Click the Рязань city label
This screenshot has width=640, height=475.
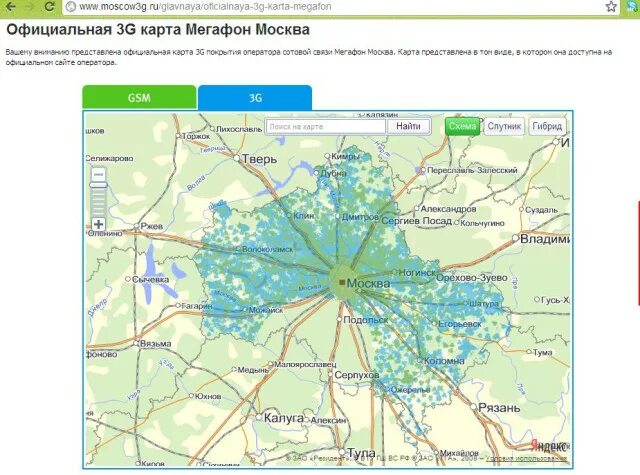coord(499,408)
